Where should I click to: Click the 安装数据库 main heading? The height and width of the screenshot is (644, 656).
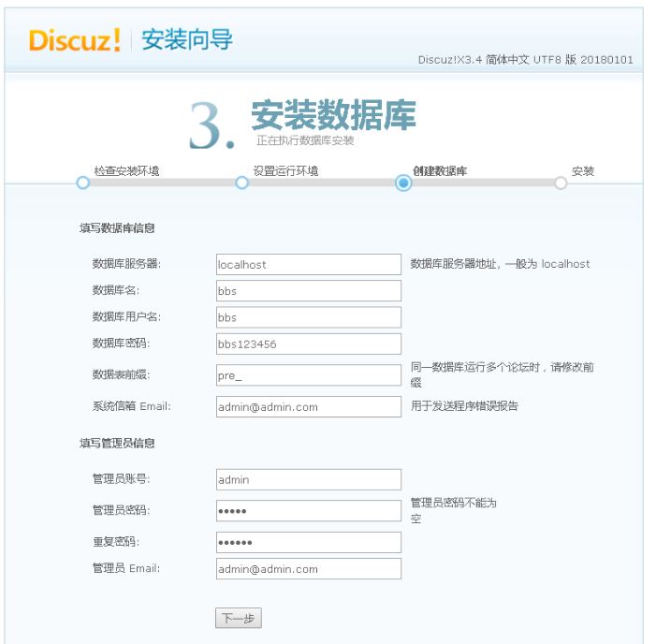tap(333, 114)
